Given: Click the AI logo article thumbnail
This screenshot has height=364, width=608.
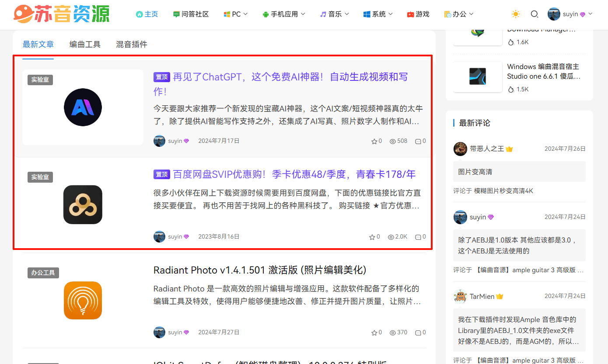Looking at the screenshot, I should (x=83, y=107).
